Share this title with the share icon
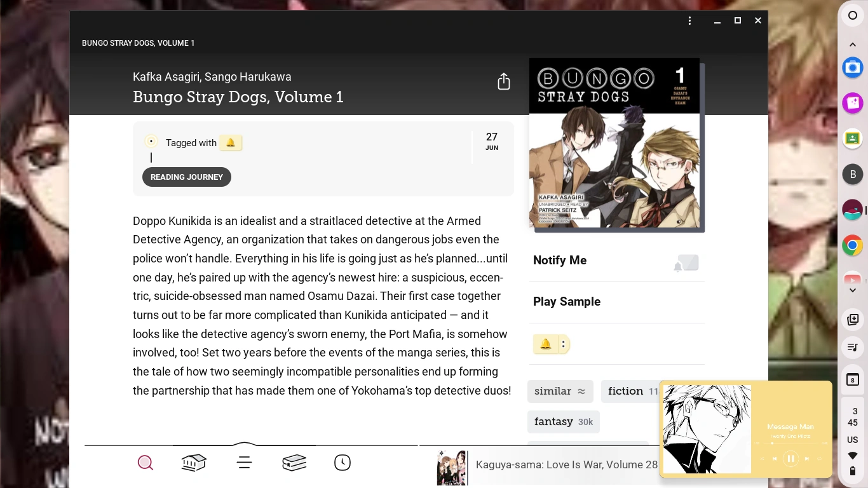The height and width of the screenshot is (488, 868). click(x=504, y=81)
